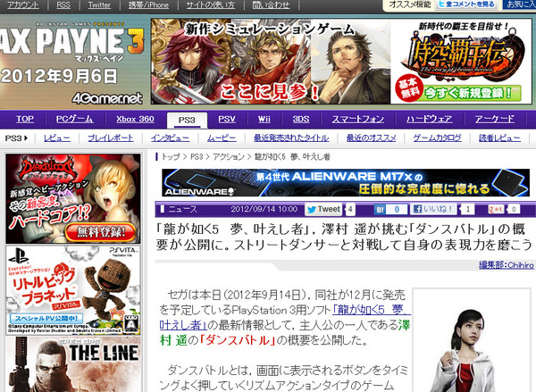The height and width of the screenshot is (392, 536).
Task: Click the Hatena B! bookmark icon
Action: pos(380,210)
